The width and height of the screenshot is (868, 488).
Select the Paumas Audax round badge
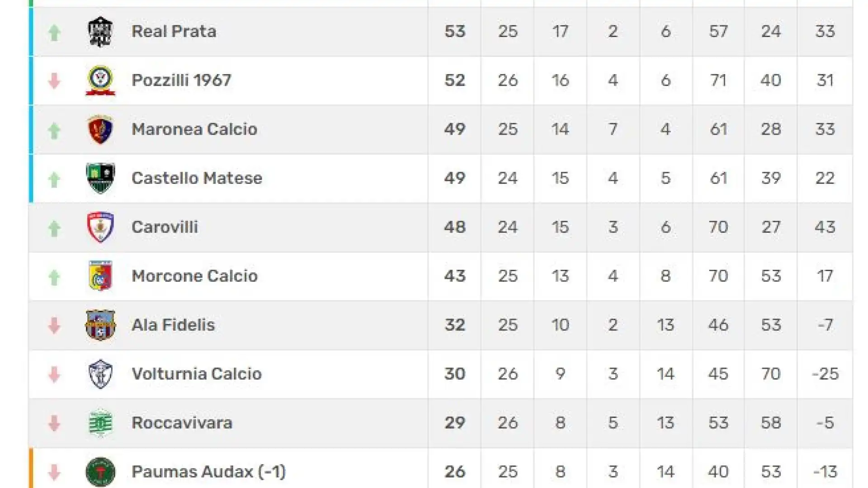100,472
